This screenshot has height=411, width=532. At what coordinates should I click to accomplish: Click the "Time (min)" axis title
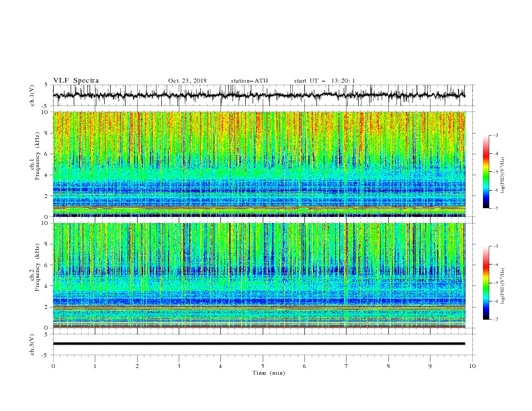click(269, 373)
